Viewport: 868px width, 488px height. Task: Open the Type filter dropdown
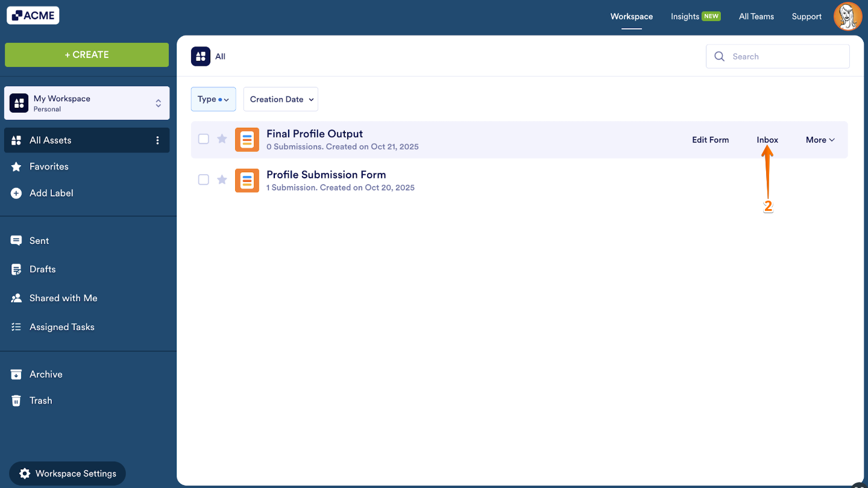click(213, 99)
